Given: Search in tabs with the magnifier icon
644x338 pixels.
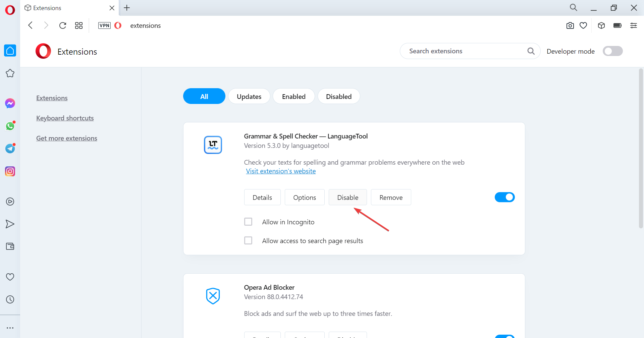Looking at the screenshot, I should click(x=574, y=8).
